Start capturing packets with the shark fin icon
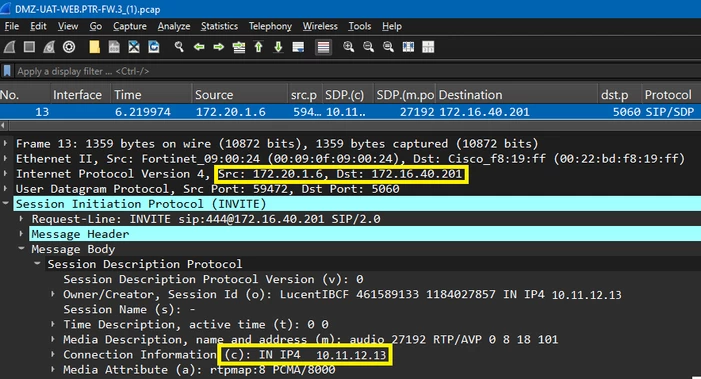 click(9, 47)
